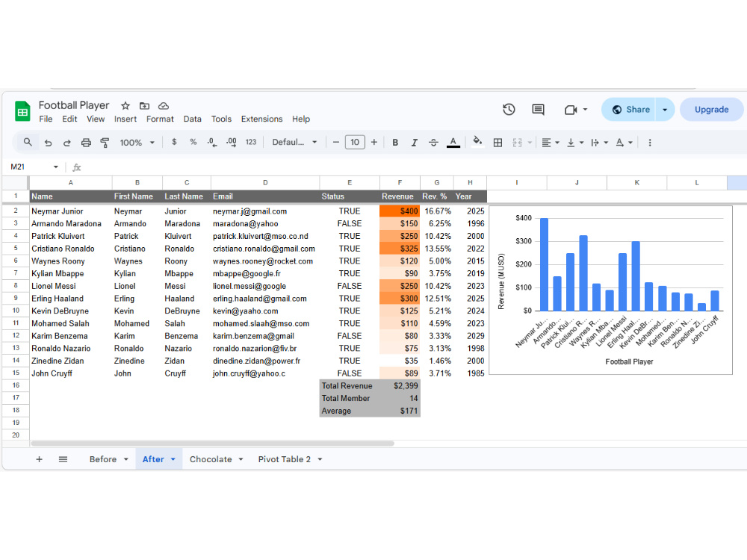This screenshot has width=747, height=560.
Task: Click the formula bar input
Action: (415, 167)
